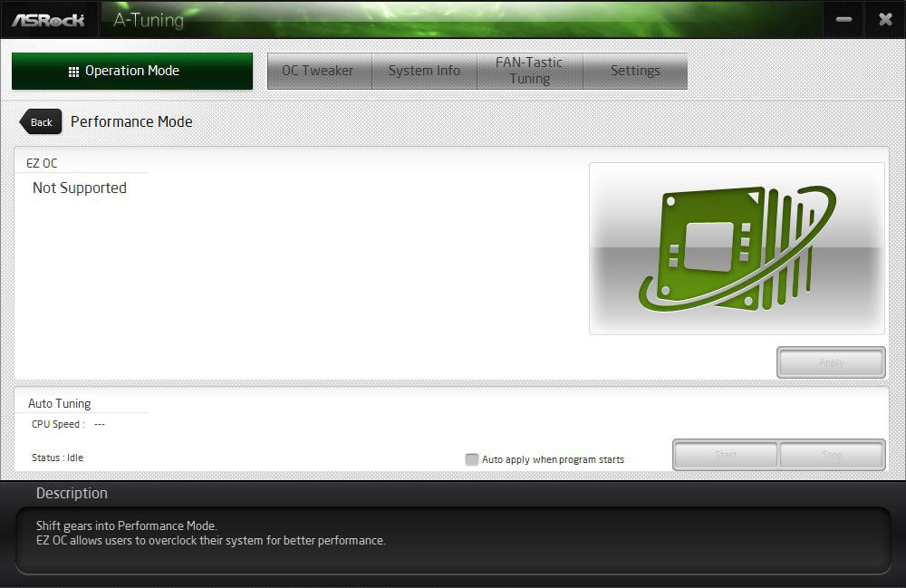Switch to the OC Tweaker tab
Viewport: 906px width, 588px height.
coord(319,71)
